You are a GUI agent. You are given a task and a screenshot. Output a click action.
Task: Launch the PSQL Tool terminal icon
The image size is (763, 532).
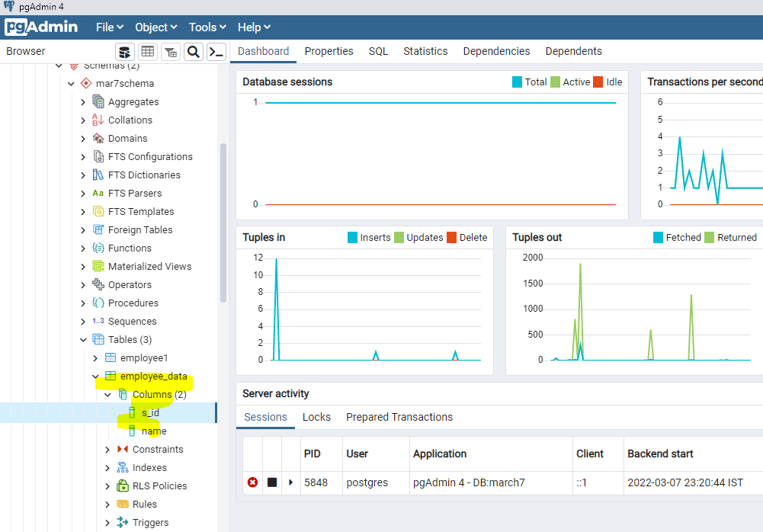click(216, 52)
